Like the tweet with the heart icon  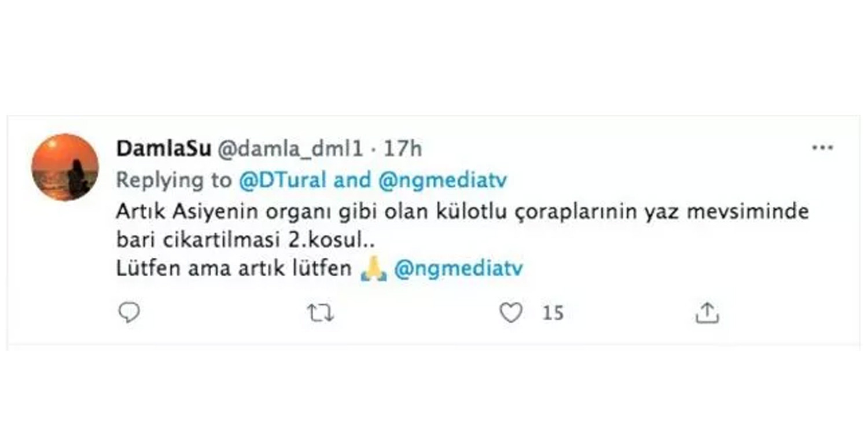click(x=511, y=313)
